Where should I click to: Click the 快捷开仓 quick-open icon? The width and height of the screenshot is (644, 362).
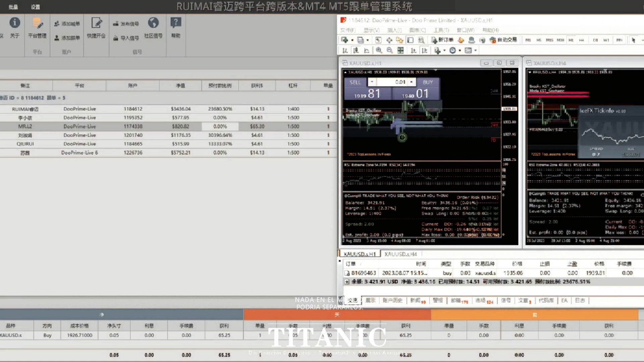click(96, 23)
